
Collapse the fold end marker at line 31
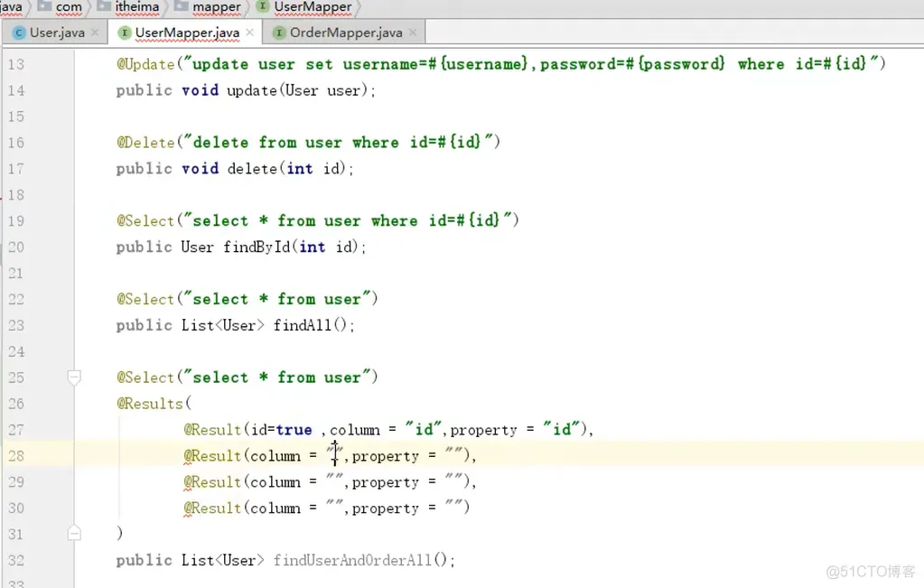(x=74, y=533)
